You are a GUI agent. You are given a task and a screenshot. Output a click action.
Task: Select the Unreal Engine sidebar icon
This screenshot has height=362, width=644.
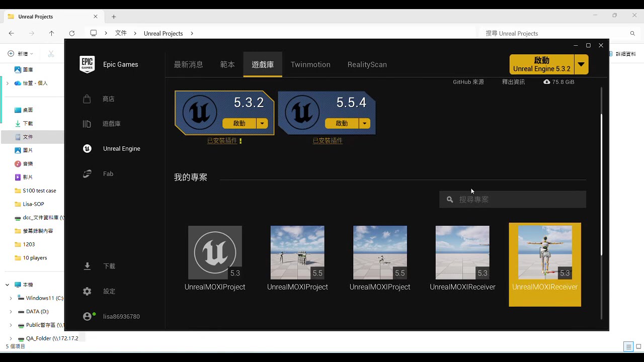point(87,149)
